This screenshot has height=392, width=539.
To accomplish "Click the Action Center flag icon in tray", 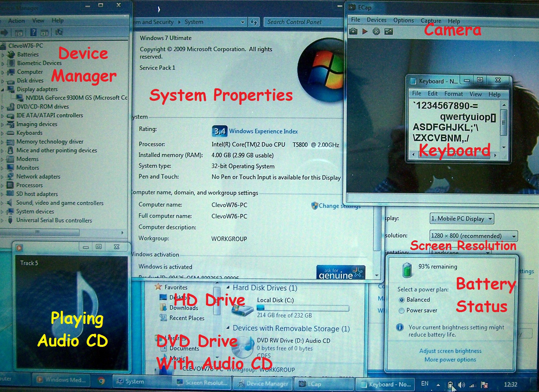I will 484,385.
